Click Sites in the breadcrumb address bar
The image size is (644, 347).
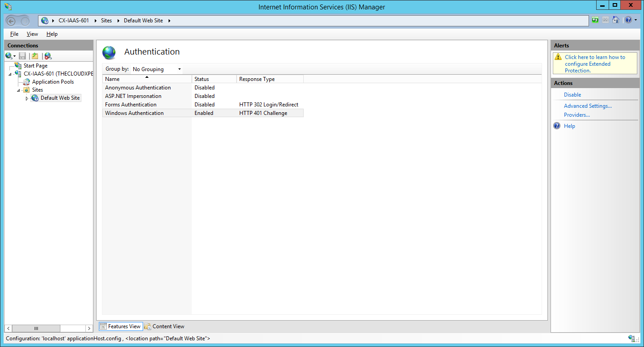tap(106, 21)
